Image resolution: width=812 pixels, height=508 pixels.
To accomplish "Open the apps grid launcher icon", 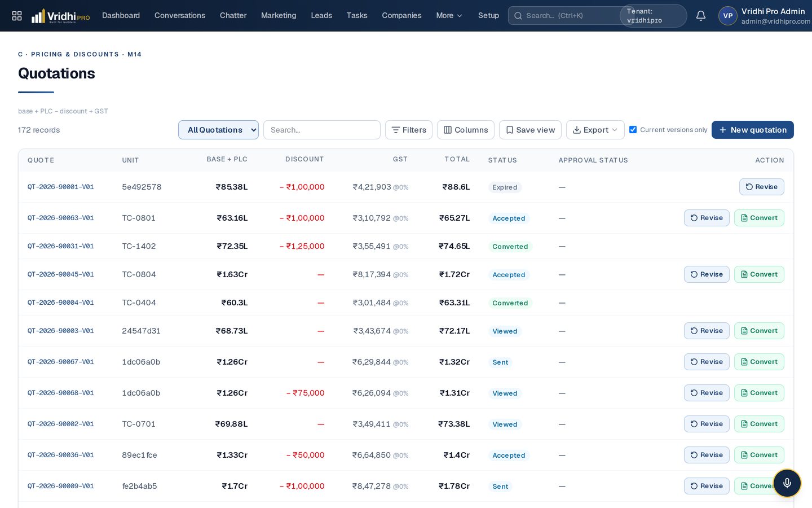I will (17, 16).
